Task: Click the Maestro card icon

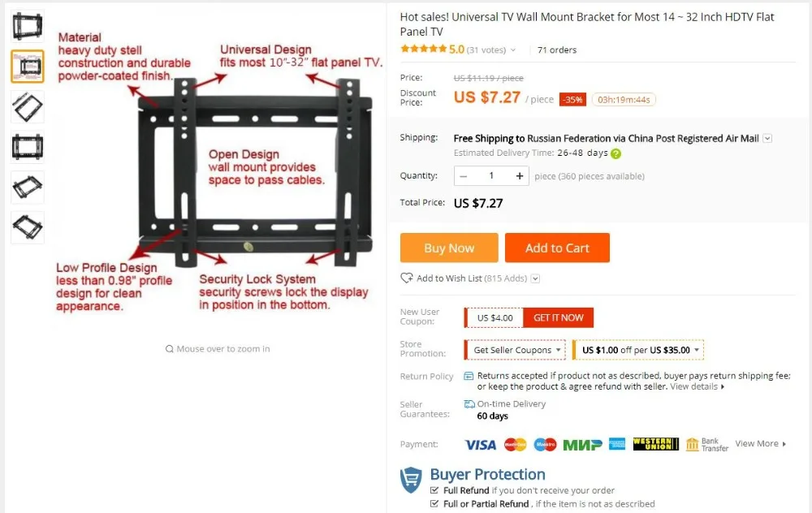Action: point(546,445)
